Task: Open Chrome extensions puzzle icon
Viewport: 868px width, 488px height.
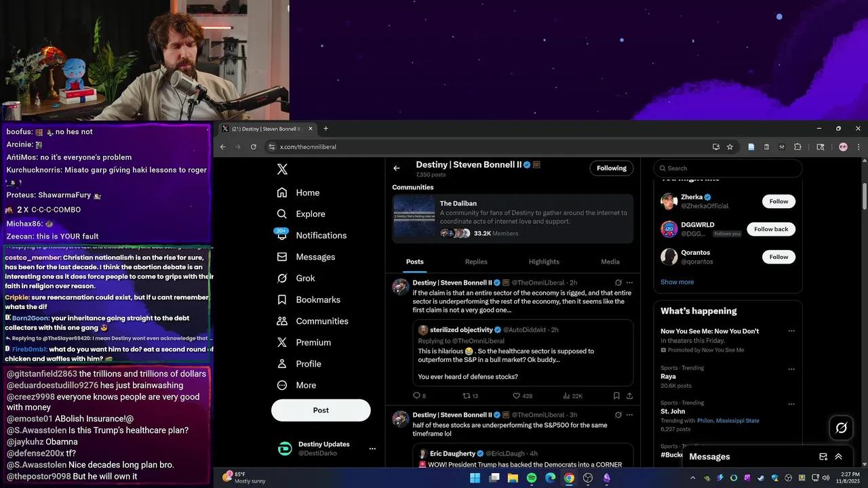Action: (x=797, y=146)
